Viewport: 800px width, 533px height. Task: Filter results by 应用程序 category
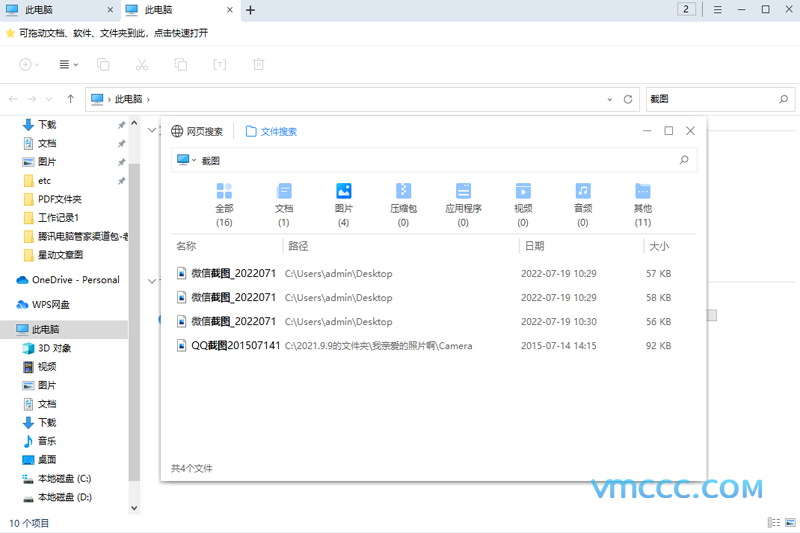pos(463,191)
